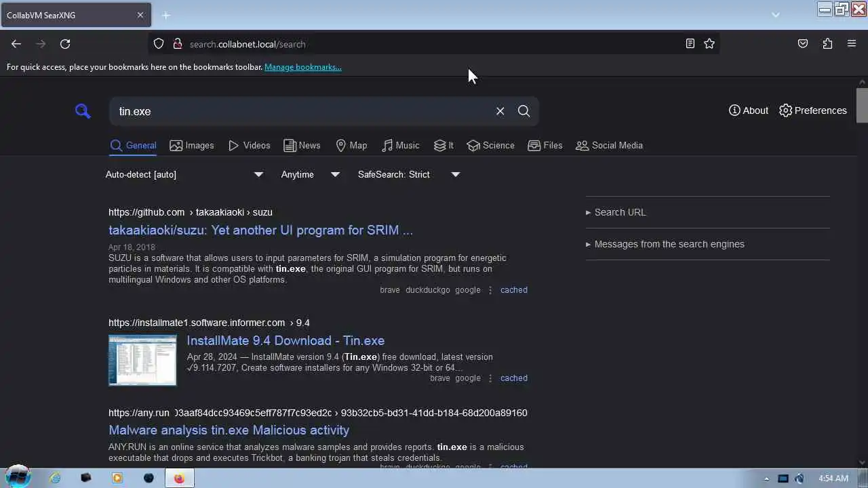Open InstallMate 9.4 Download result
Image resolution: width=868 pixels, height=488 pixels.
tap(285, 341)
